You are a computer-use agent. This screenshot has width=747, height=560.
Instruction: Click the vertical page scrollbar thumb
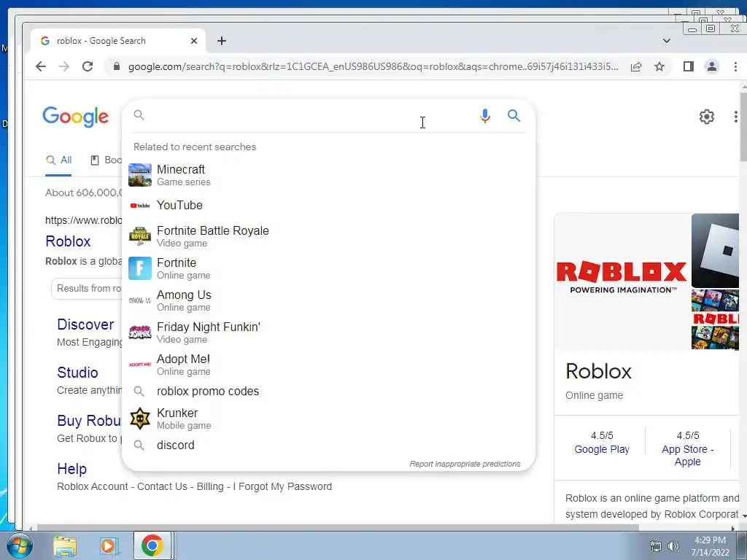(743, 126)
